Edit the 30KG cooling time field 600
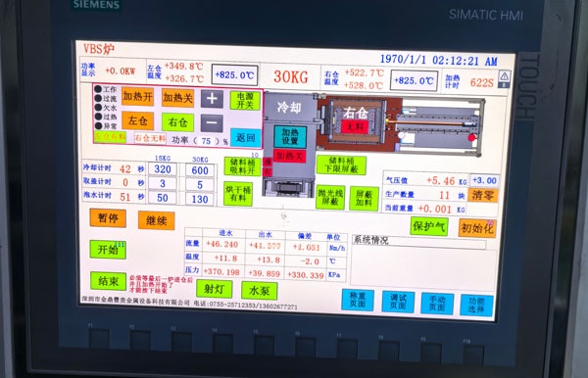588x378 pixels. pyautogui.click(x=200, y=170)
